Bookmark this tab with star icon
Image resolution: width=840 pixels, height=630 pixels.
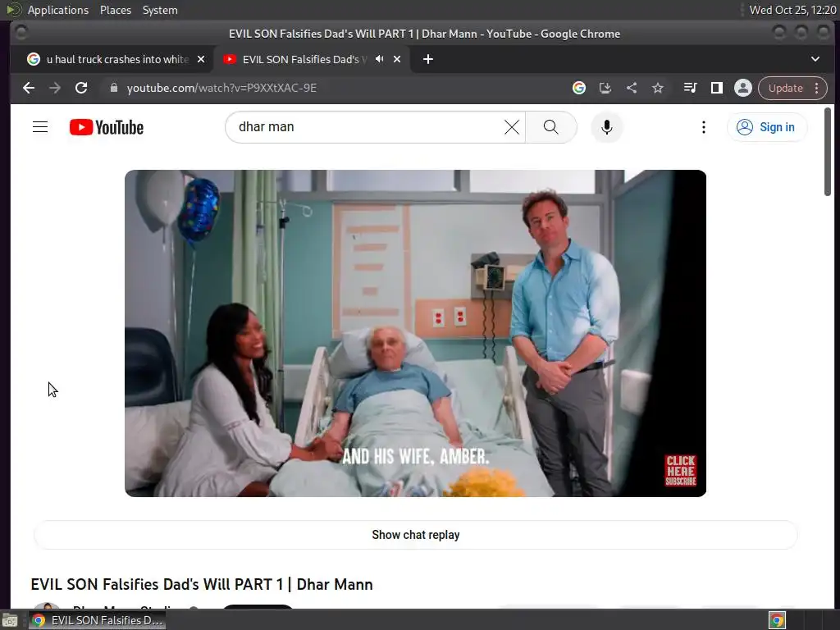[x=658, y=88]
